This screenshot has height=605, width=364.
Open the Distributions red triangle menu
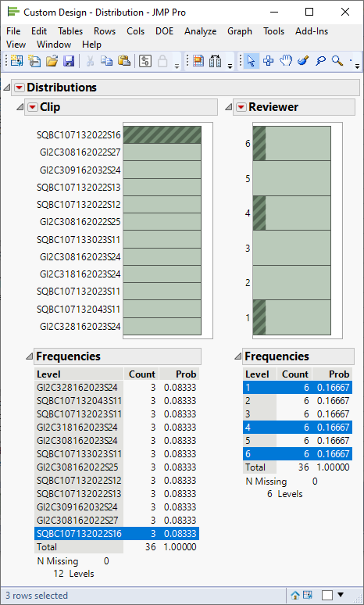click(x=20, y=88)
